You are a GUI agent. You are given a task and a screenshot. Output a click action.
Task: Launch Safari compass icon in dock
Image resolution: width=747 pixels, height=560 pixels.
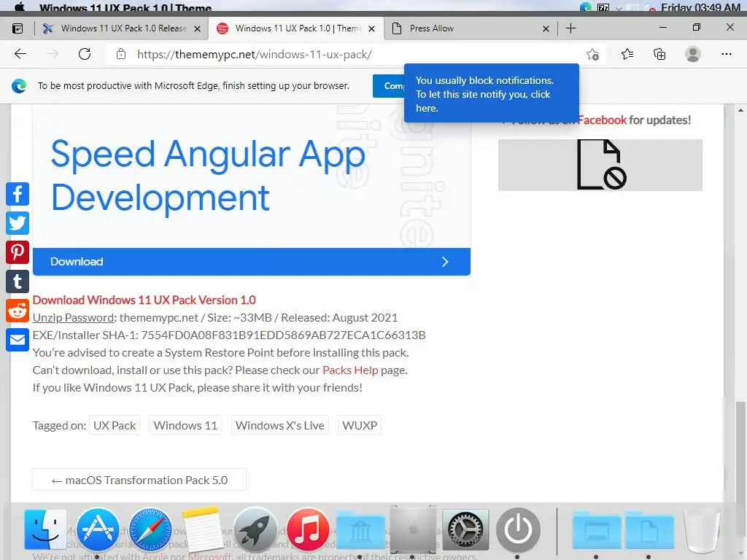click(x=150, y=529)
